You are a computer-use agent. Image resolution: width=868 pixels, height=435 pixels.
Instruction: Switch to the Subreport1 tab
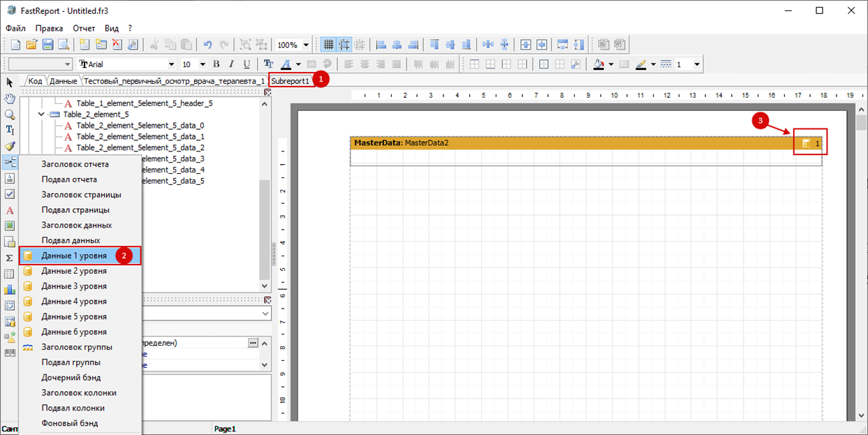click(290, 81)
